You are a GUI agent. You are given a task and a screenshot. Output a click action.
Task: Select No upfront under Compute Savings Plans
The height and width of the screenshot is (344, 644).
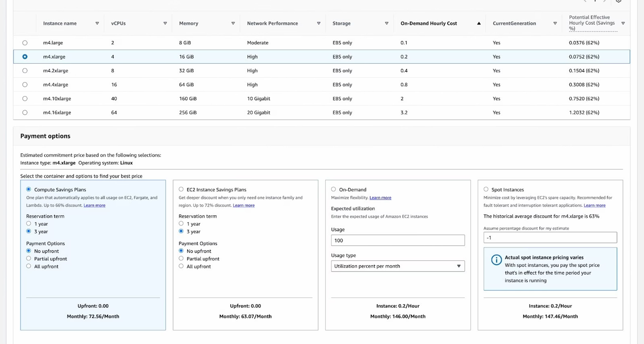pyautogui.click(x=29, y=251)
